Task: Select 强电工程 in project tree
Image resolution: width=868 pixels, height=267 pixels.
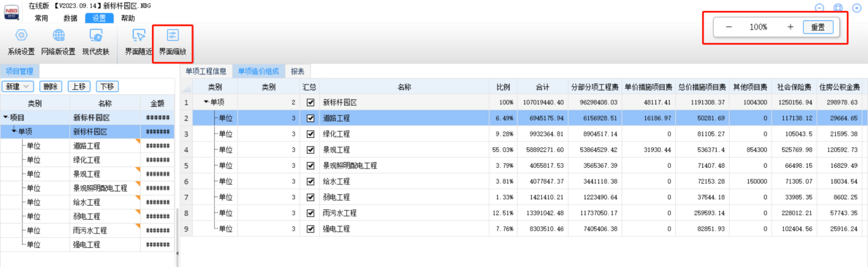Action: [x=87, y=245]
